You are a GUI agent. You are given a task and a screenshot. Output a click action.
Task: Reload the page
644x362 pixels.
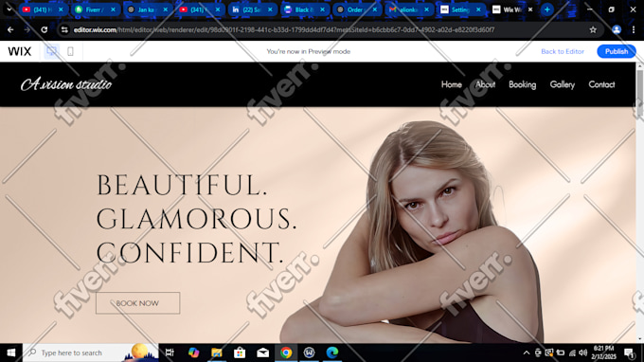[x=44, y=29]
